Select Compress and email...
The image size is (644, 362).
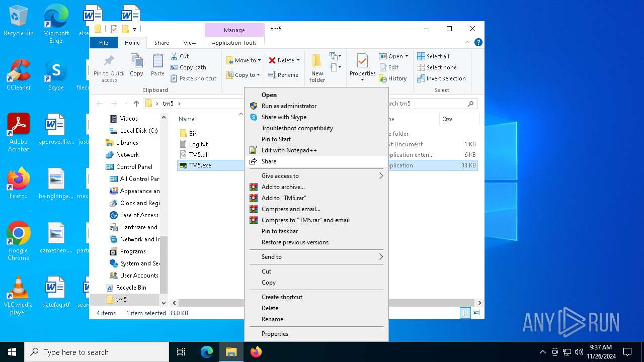pyautogui.click(x=316, y=209)
